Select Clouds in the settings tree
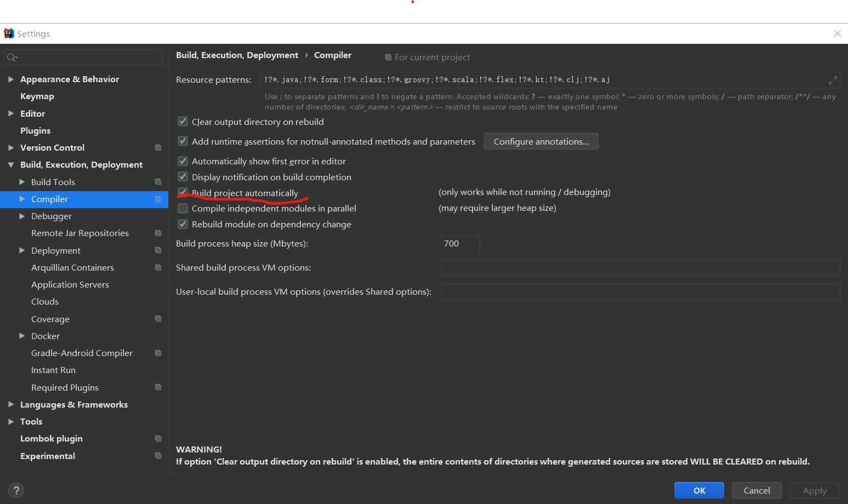The height and width of the screenshot is (504, 848). tap(45, 302)
